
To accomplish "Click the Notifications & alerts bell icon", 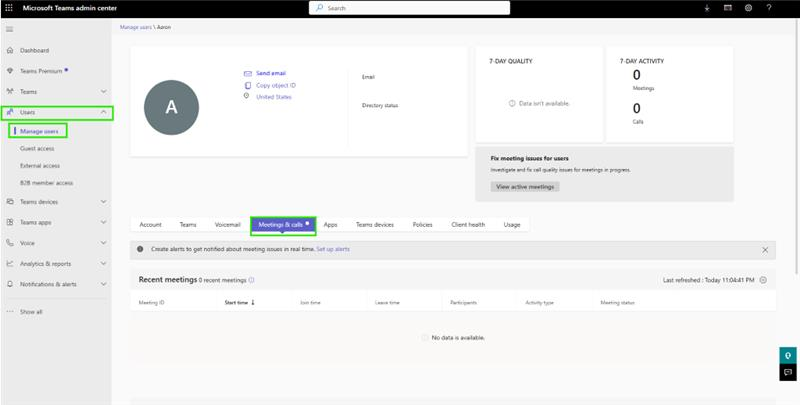I will [x=10, y=284].
